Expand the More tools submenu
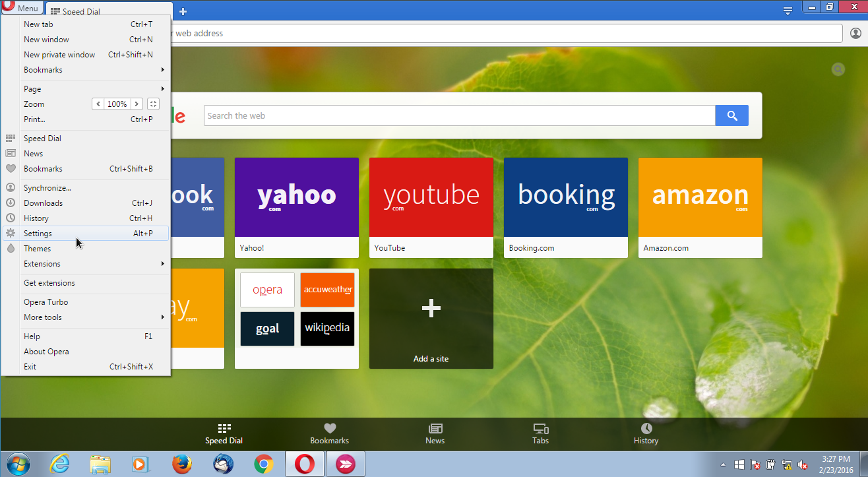868x477 pixels. click(86, 317)
